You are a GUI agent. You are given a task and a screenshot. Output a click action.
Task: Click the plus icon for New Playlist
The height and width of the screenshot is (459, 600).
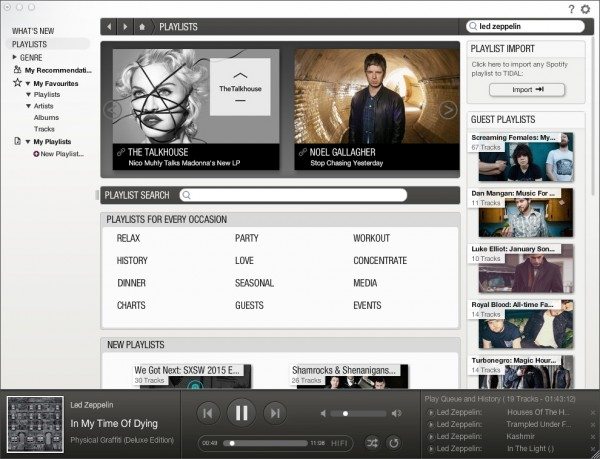click(x=36, y=154)
